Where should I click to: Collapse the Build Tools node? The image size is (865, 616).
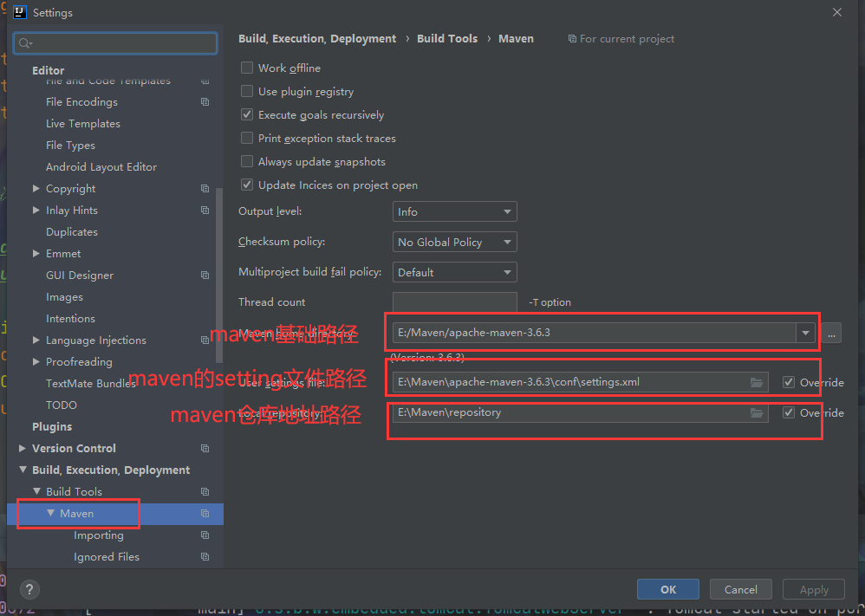point(36,491)
